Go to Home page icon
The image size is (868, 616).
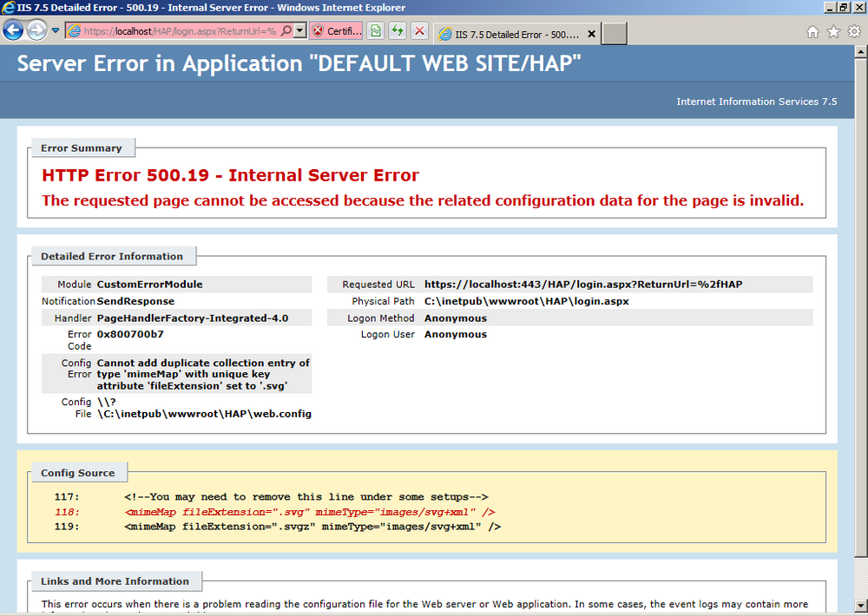(x=812, y=32)
